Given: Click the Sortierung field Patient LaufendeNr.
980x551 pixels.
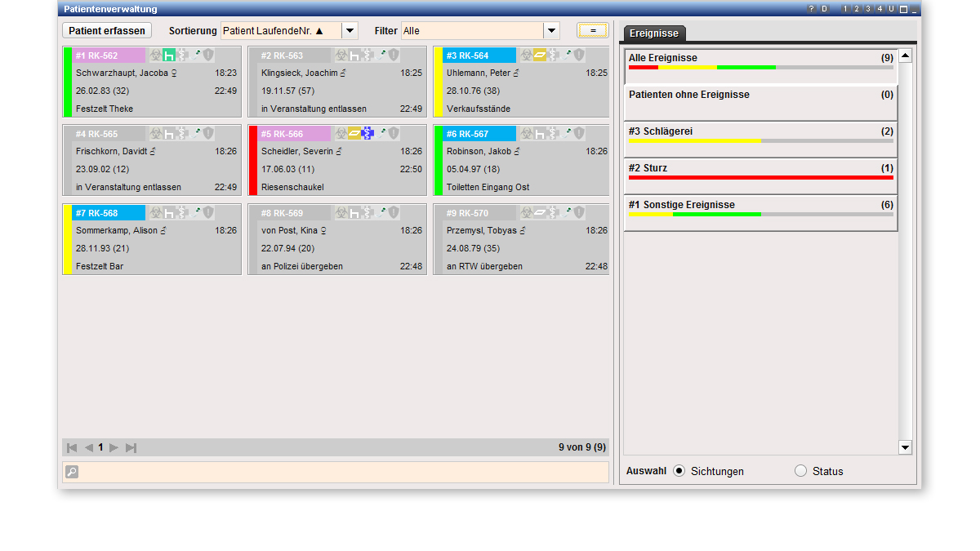Looking at the screenshot, I should (x=280, y=30).
